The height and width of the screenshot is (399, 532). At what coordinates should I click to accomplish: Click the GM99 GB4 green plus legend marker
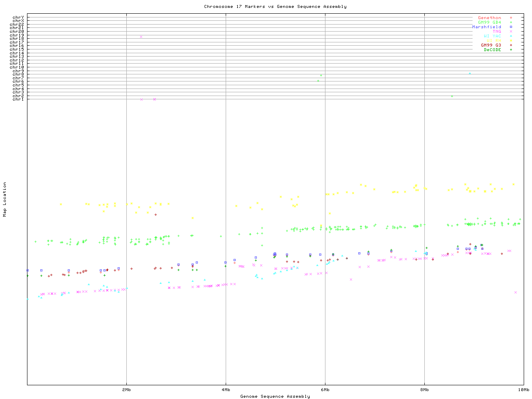click(x=511, y=22)
